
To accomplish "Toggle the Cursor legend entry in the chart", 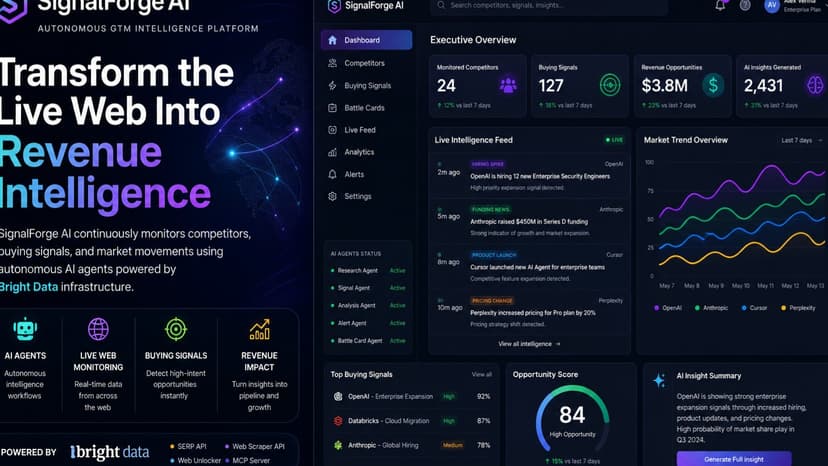I will 755,307.
